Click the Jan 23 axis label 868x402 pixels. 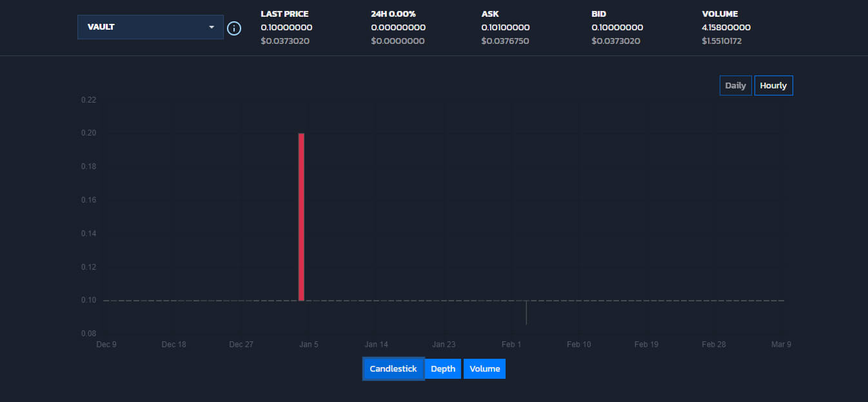[444, 344]
